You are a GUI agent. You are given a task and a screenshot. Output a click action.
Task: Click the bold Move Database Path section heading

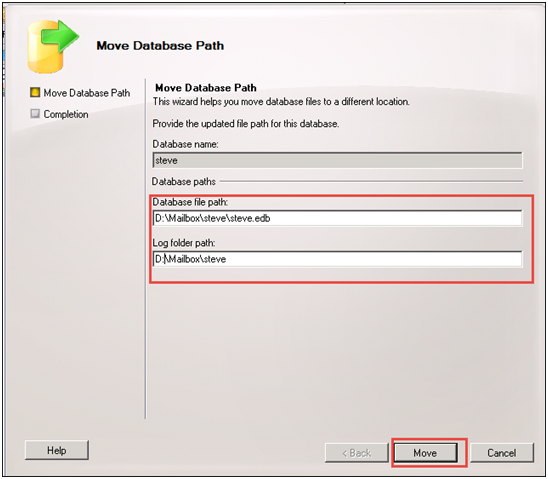tap(206, 88)
